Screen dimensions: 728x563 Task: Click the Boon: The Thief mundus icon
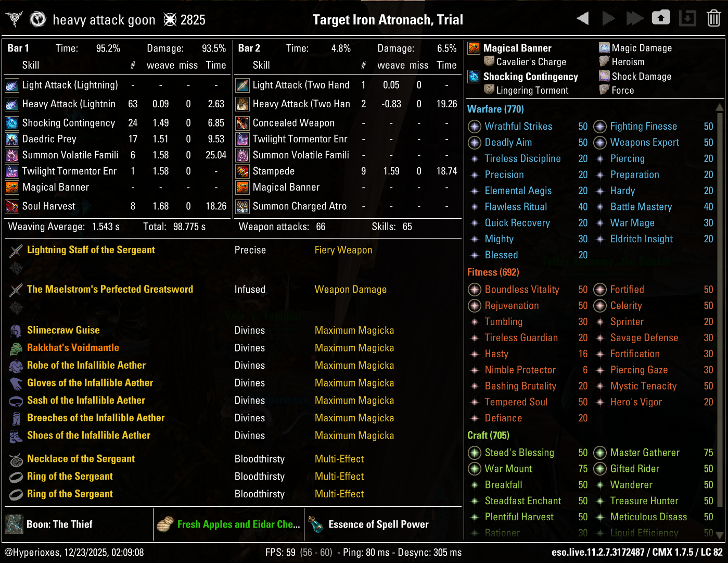[x=14, y=524]
